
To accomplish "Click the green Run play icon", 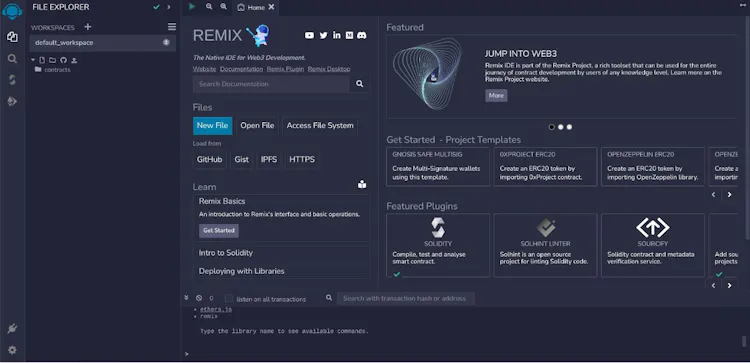I will click(x=192, y=7).
